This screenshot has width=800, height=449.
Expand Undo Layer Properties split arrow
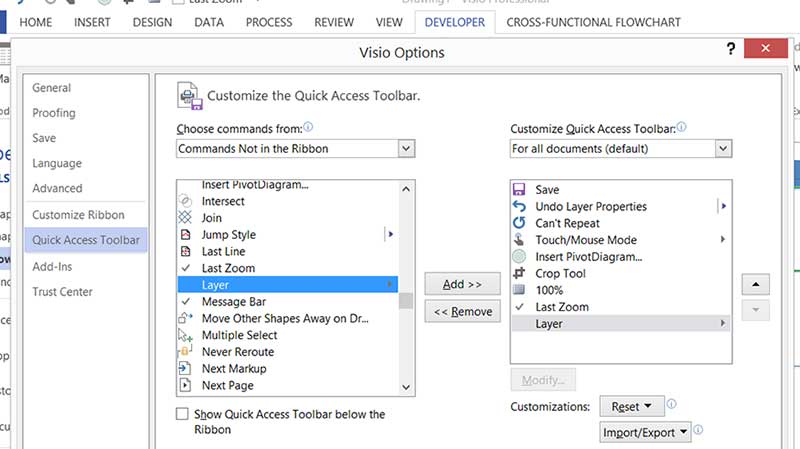[723, 206]
